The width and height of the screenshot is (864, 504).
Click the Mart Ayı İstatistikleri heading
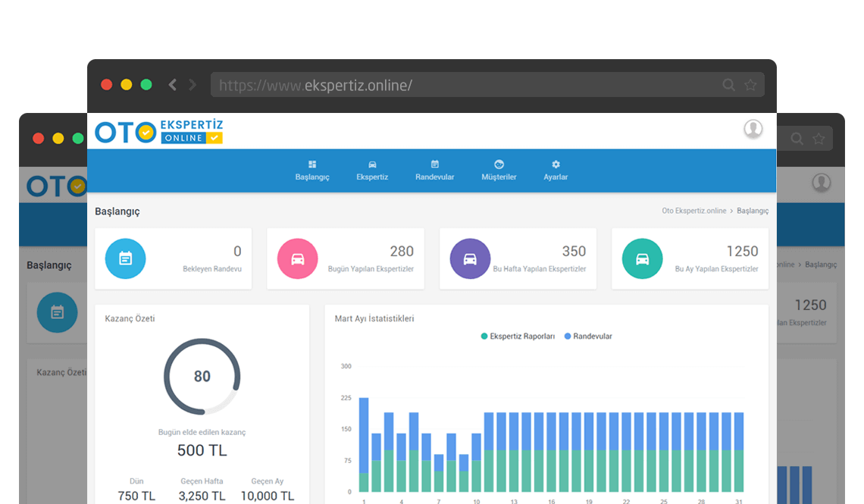(374, 318)
